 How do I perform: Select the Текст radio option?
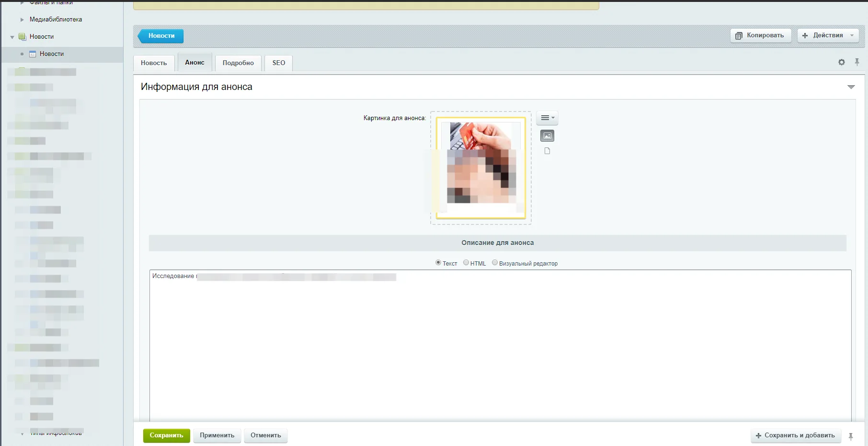click(438, 263)
